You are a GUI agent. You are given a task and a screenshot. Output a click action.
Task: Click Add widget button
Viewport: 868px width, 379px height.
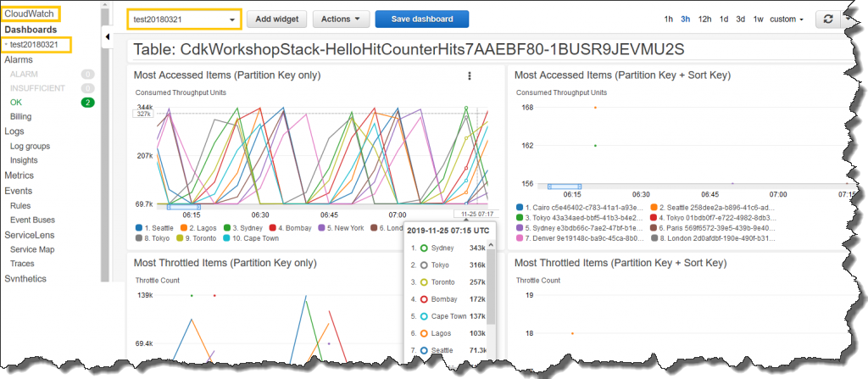(277, 19)
